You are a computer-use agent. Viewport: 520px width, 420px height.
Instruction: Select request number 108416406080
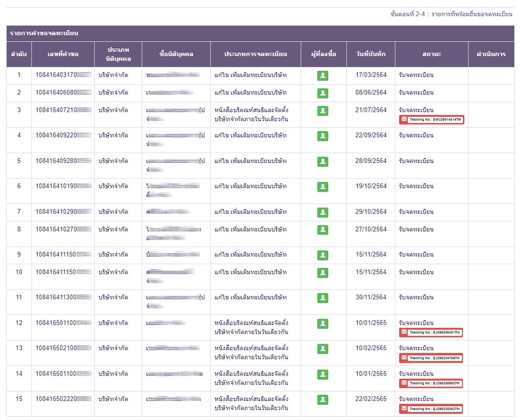(x=63, y=93)
